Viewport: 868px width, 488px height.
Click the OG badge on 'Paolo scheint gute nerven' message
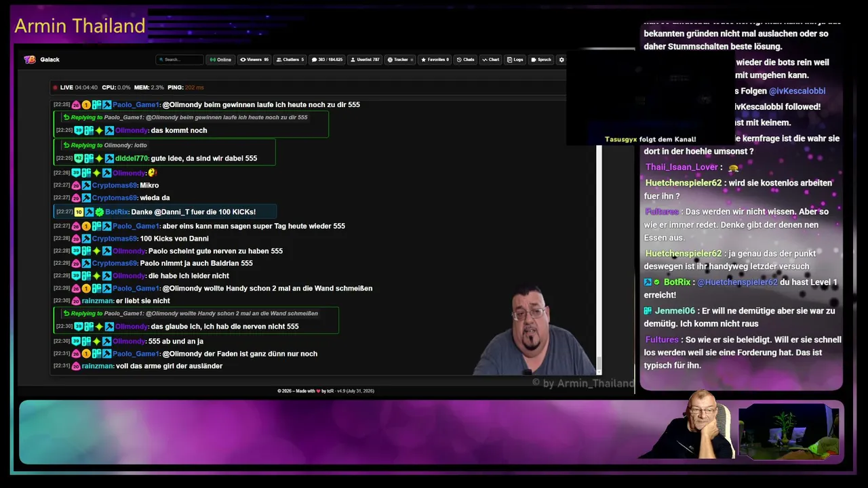pos(87,251)
